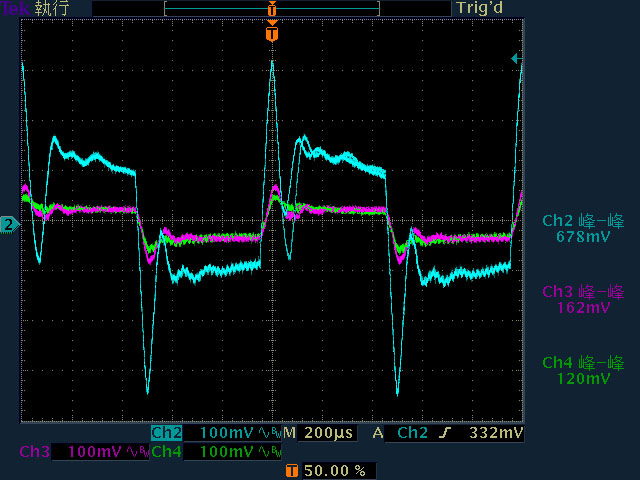Click the Ch2 peak-to-peak 678mV measurement
The width and height of the screenshot is (640, 480).
(x=583, y=229)
